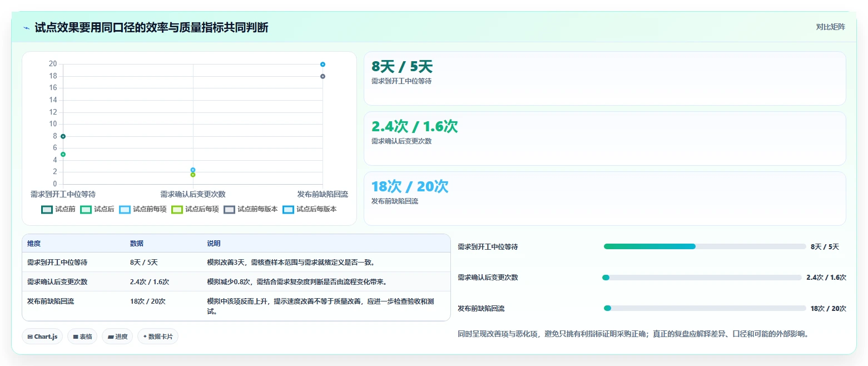The width and height of the screenshot is (868, 366).
Task: Hide the 试点后每项 dataset in the legend
Action: coord(195,209)
